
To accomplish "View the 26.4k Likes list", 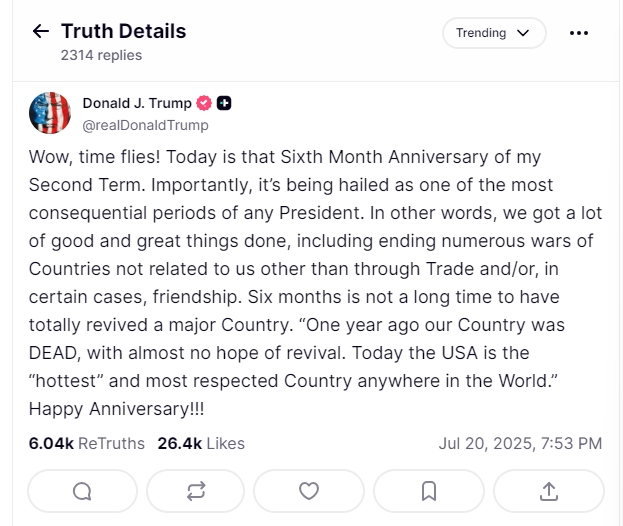I will pos(201,443).
